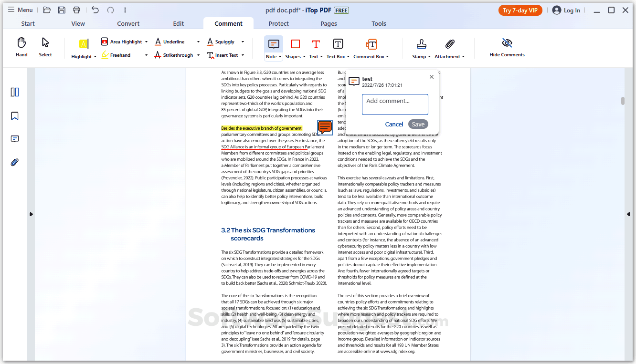Viewport: 636px width, 364px height.
Task: Expand the Underline options dropdown
Action: pos(198,42)
